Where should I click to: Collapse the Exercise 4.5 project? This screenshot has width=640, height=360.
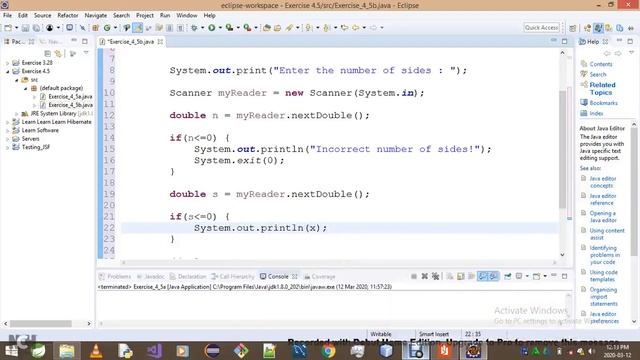coord(7,71)
